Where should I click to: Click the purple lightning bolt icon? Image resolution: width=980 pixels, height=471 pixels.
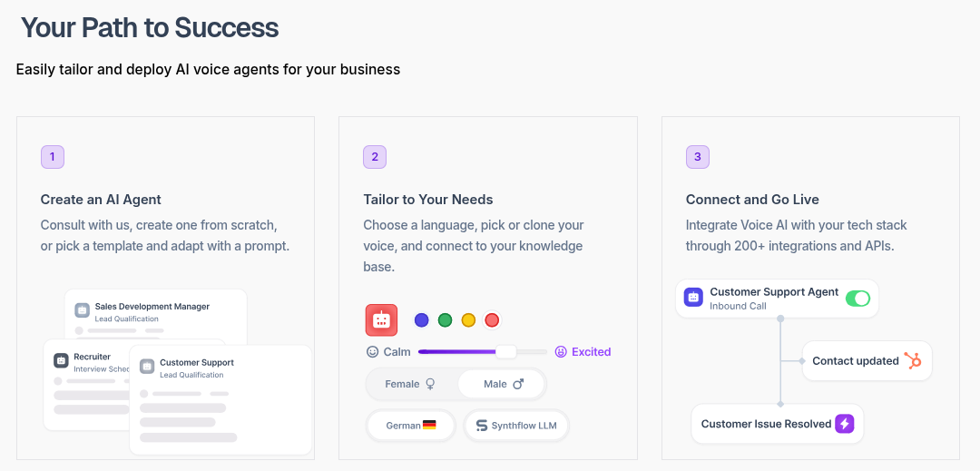(x=845, y=424)
